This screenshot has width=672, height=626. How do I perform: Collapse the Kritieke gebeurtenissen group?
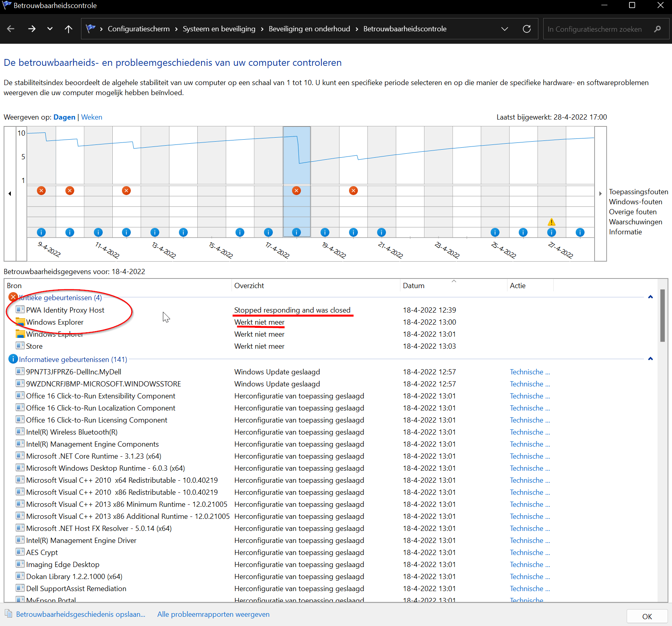point(650,297)
